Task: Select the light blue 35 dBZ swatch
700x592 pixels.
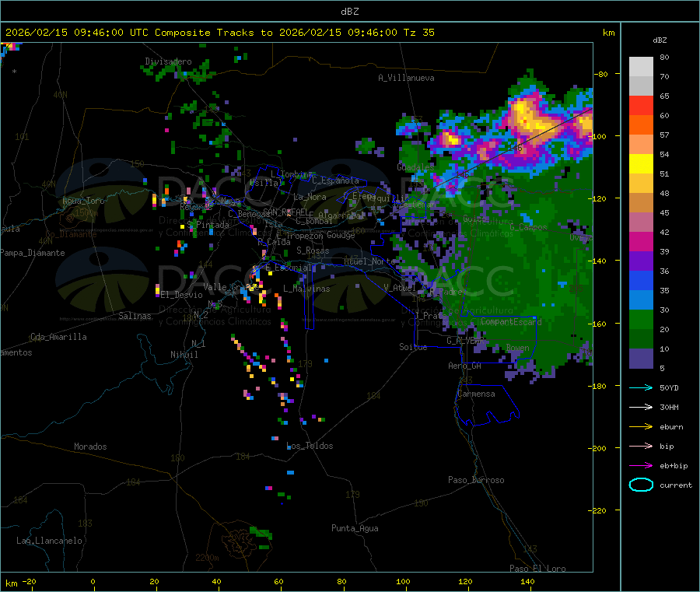Action: click(x=641, y=300)
